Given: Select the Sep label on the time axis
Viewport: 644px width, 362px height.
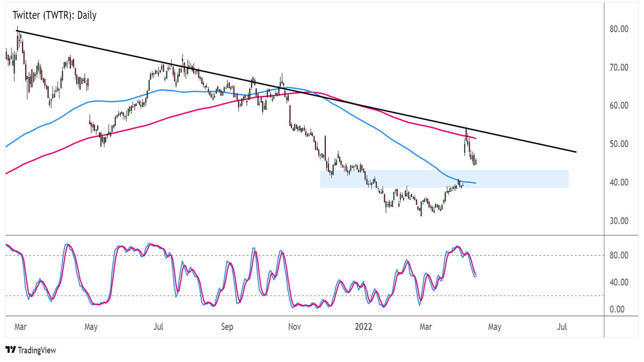Looking at the screenshot, I should click(227, 326).
